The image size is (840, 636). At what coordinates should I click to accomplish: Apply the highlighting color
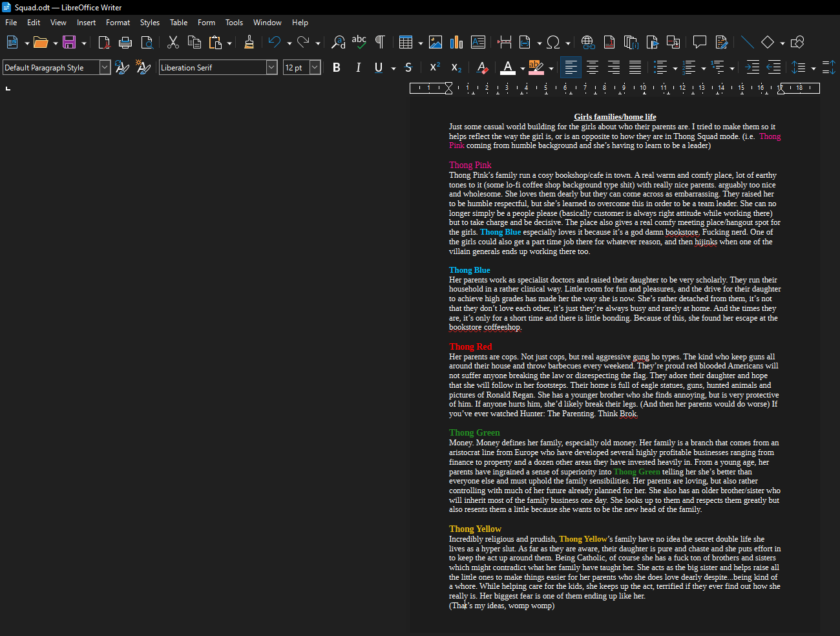(536, 67)
